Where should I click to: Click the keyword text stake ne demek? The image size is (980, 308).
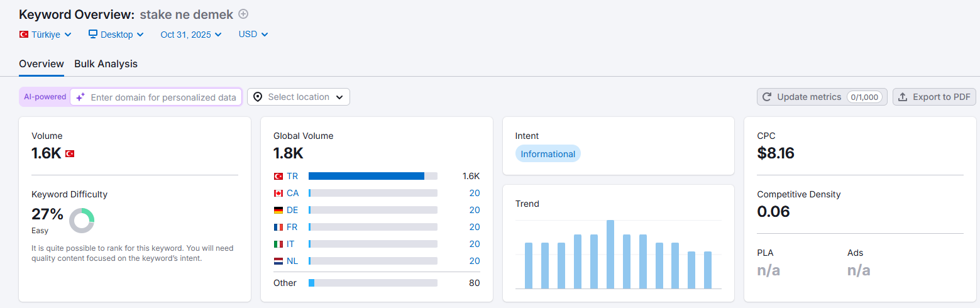[186, 14]
